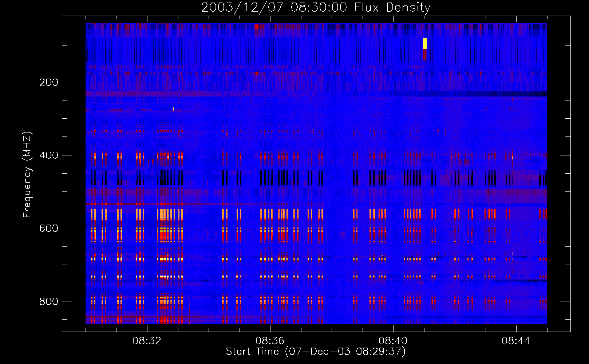Click the plot title '2003/12/07 08:30:00 Flux Density'
This screenshot has width=589, height=364.
(x=316, y=7)
